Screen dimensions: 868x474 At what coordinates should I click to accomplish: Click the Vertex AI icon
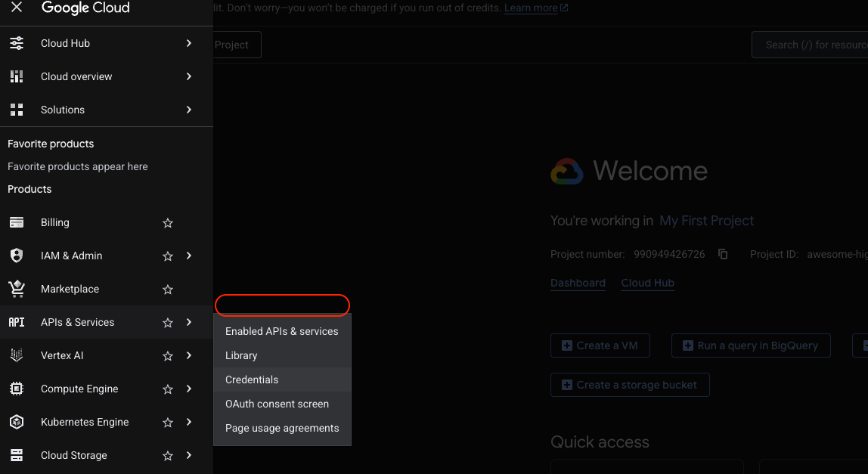(17, 355)
